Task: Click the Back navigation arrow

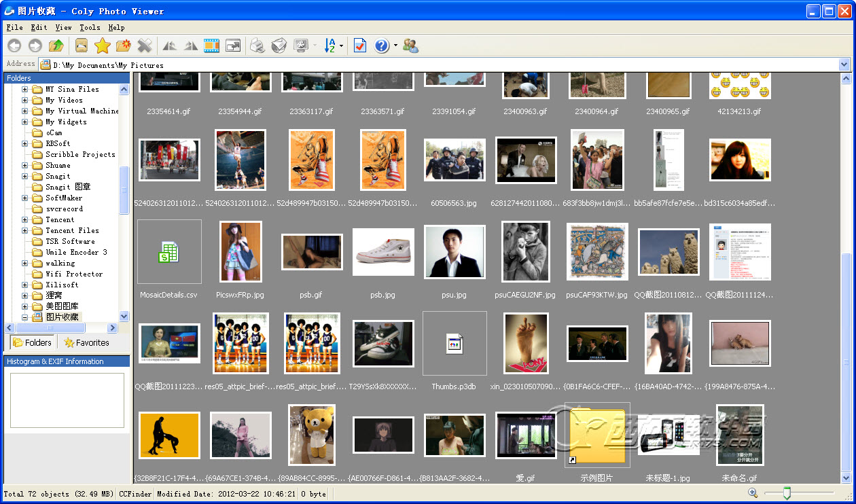Action: click(14, 46)
